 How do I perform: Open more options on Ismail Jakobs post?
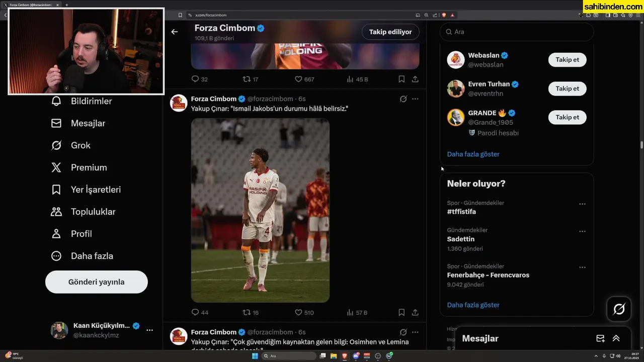[x=415, y=99]
